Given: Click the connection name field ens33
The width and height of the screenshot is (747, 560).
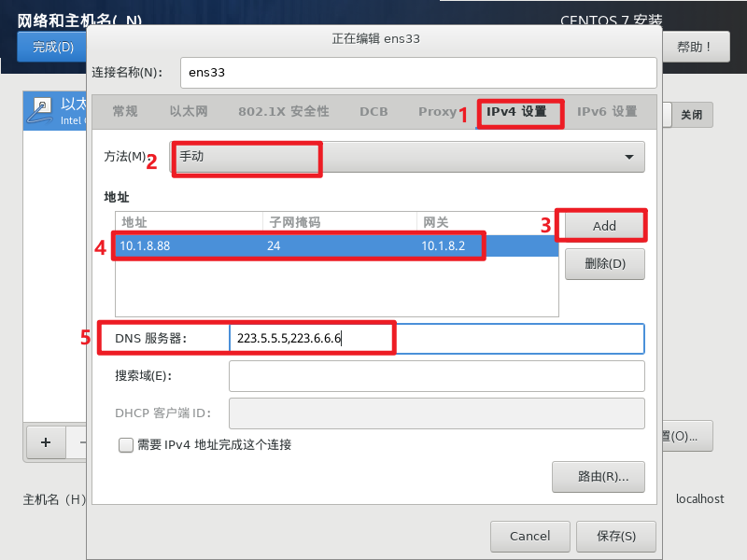Looking at the screenshot, I should click(418, 73).
